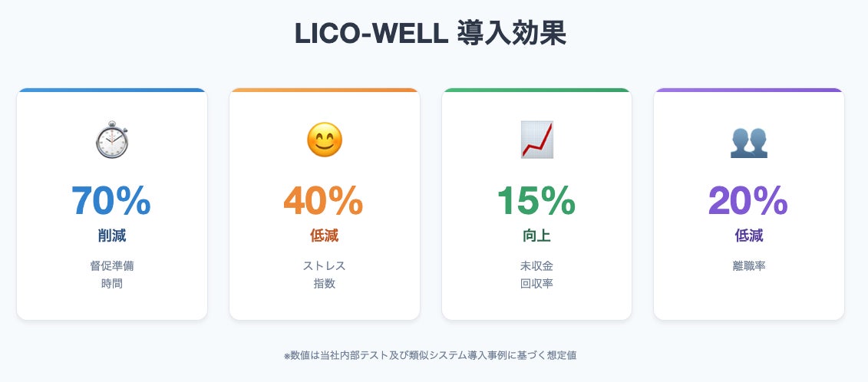Click the 督促準備時間 description text
868x382 pixels.
(112, 275)
